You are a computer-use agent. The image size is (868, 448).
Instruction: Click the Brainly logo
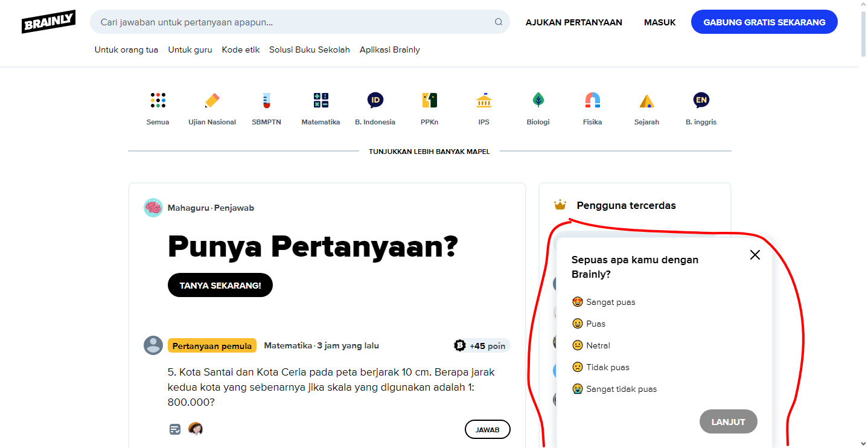click(48, 22)
